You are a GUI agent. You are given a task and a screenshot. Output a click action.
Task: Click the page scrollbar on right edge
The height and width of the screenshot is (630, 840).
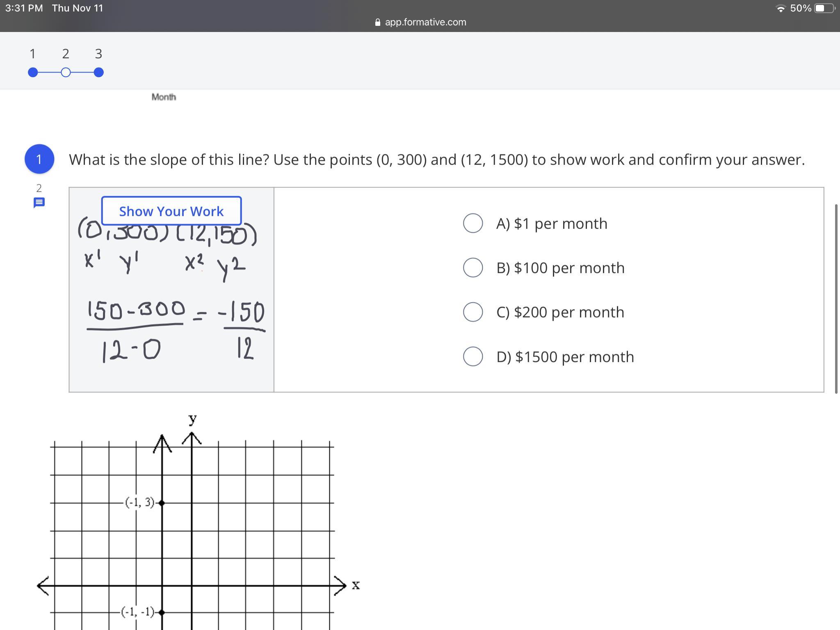point(836,299)
